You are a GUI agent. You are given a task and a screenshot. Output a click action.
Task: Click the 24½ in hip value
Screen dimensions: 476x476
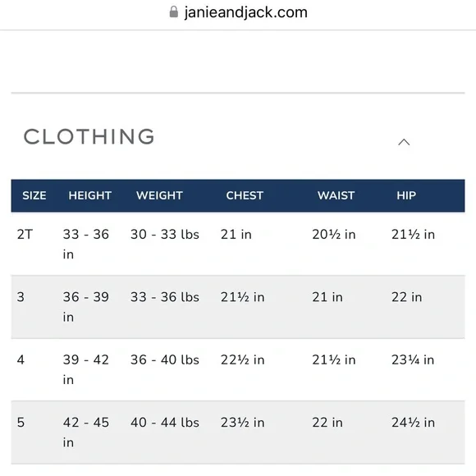pyautogui.click(x=413, y=423)
